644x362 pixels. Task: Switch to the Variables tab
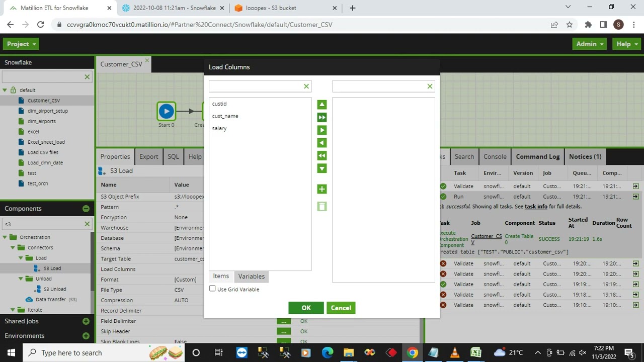click(x=251, y=277)
